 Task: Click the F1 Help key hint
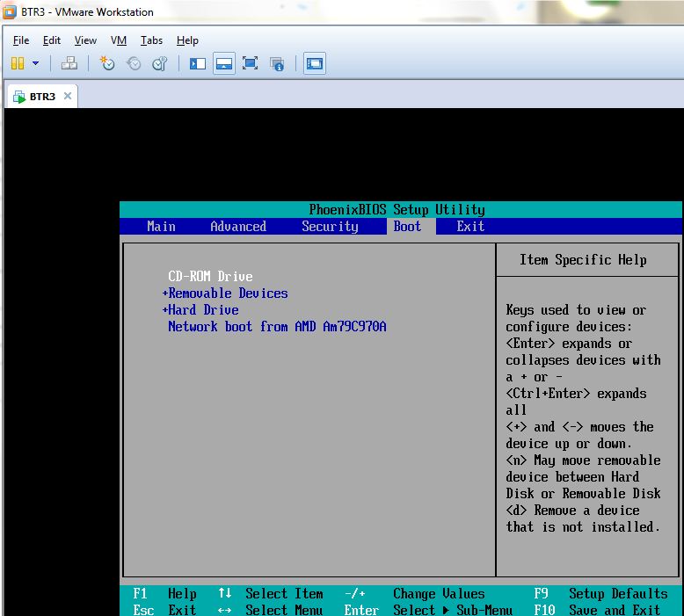164,593
